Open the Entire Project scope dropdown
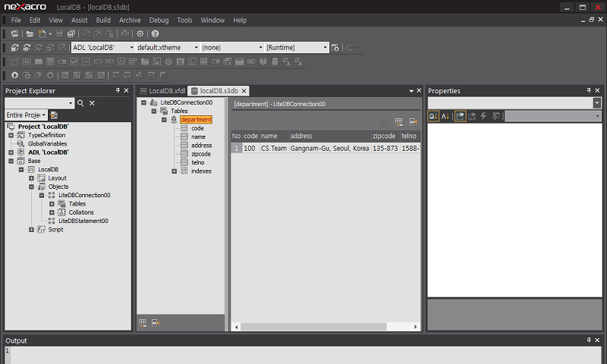607x364 pixels. [44, 115]
